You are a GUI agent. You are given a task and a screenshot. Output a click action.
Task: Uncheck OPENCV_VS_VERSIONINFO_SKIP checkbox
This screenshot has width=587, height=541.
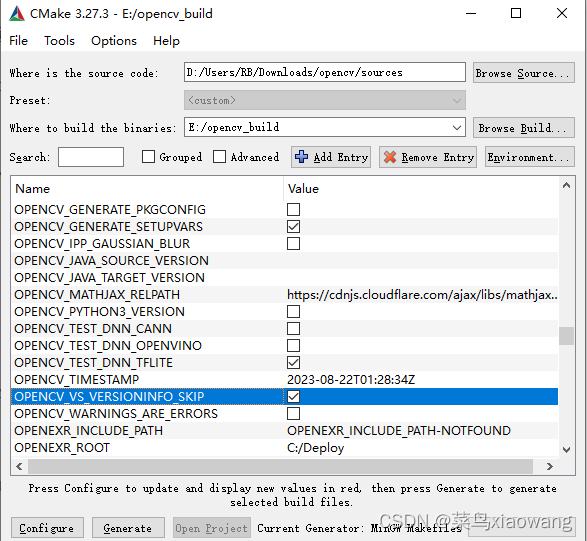(x=294, y=397)
